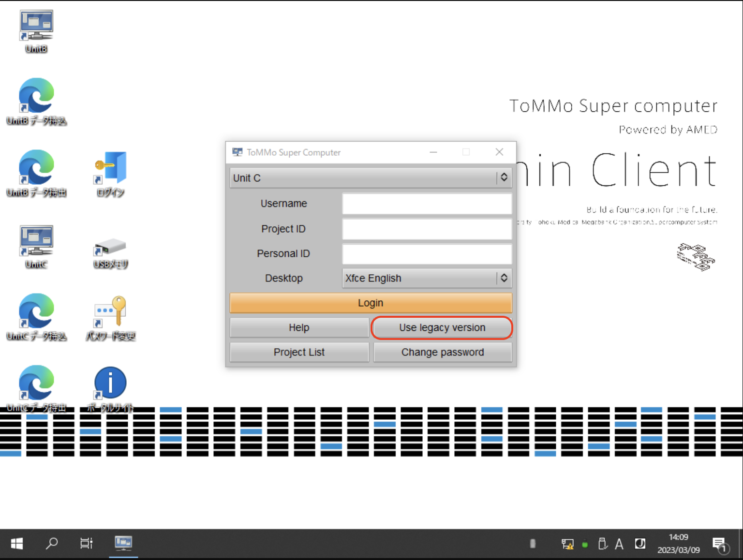
Task: Expand the Desktop Xfce English dropdown
Action: (x=427, y=278)
